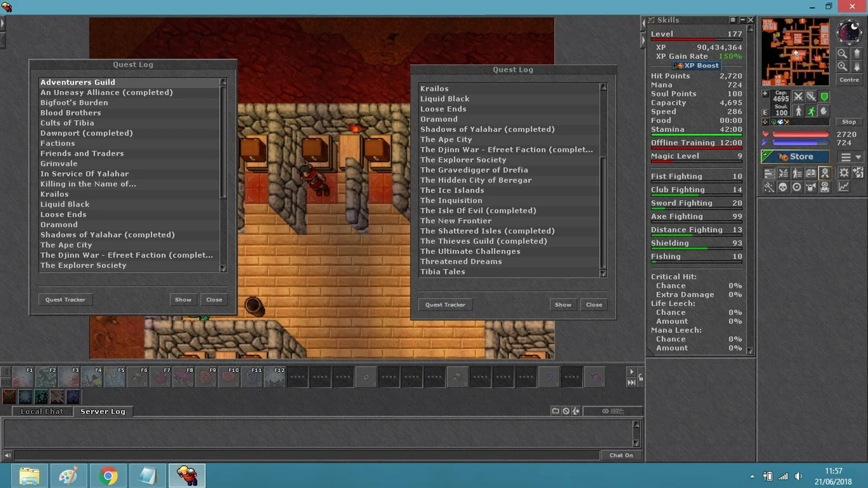Expand inventory with the plus button
Viewport: 868px width, 488px height.
(x=765, y=94)
